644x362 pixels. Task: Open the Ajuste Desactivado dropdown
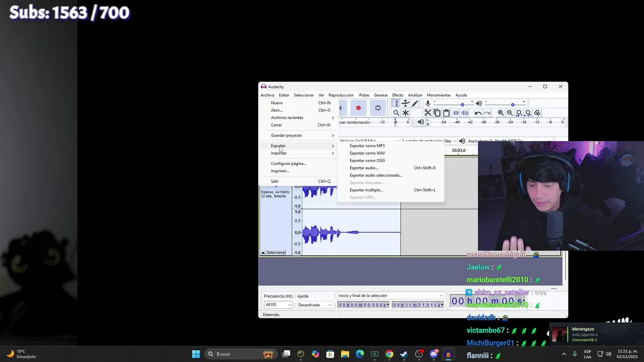(x=315, y=305)
